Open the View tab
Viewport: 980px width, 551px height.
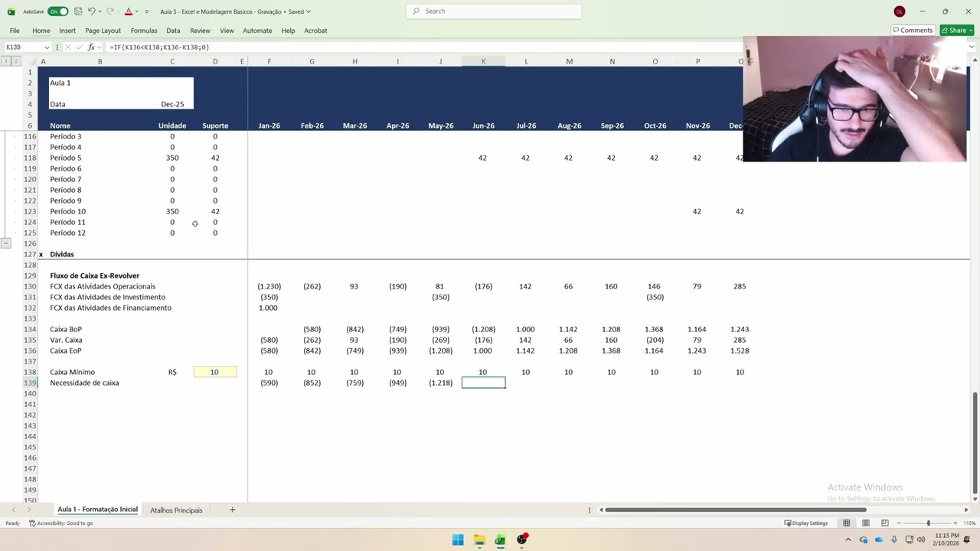click(x=227, y=31)
